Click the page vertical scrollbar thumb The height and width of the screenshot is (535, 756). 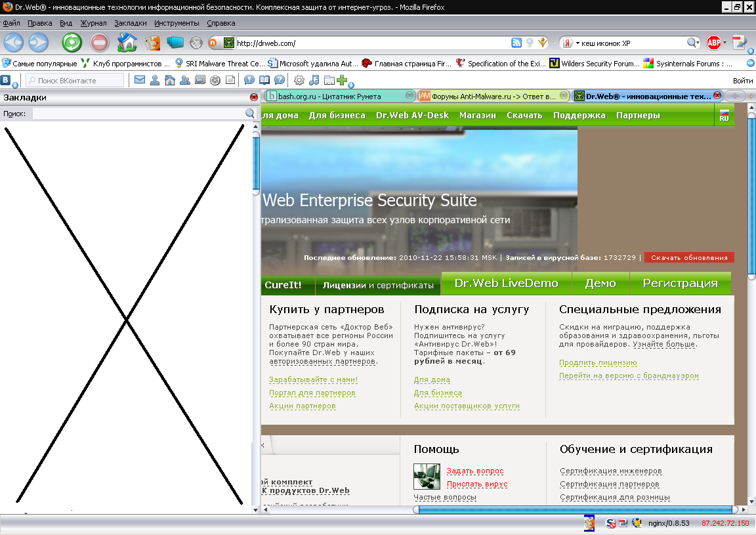click(751, 196)
